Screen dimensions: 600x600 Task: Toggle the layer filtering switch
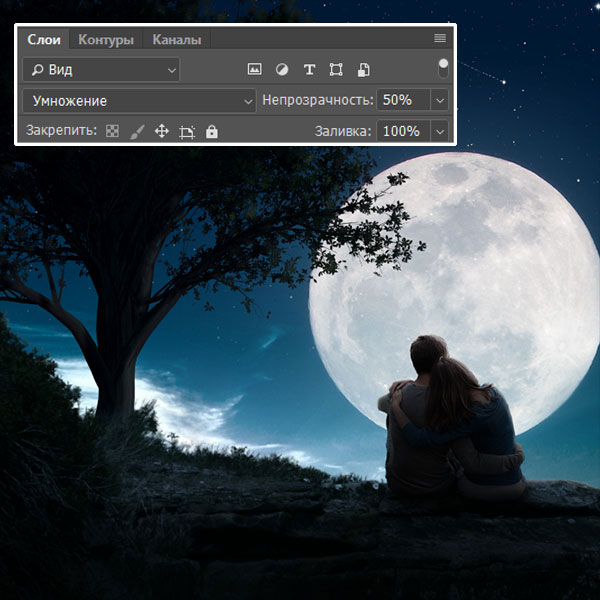pos(443,68)
